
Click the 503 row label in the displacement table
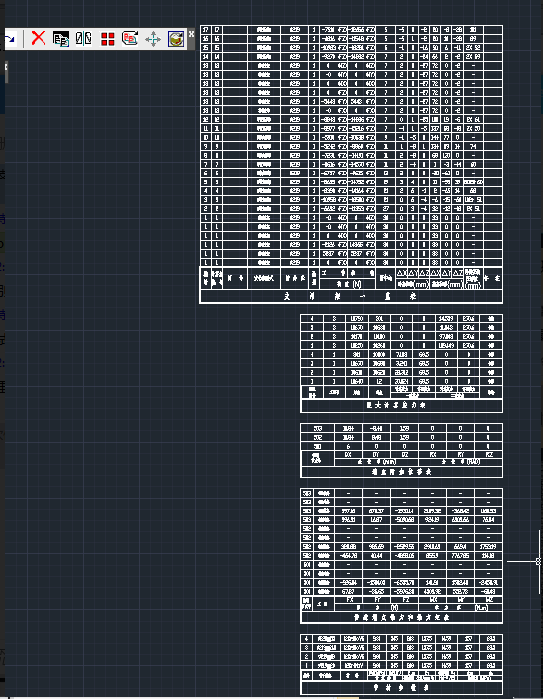pyautogui.click(x=317, y=428)
